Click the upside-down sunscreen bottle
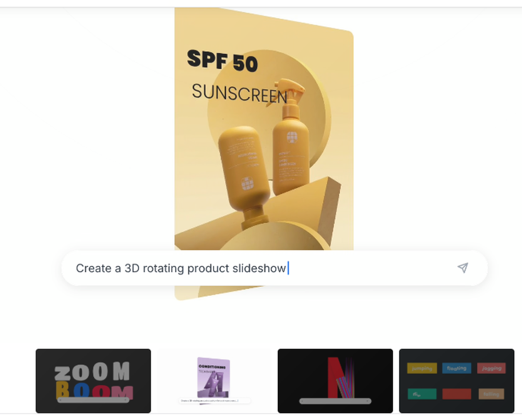 (x=245, y=176)
